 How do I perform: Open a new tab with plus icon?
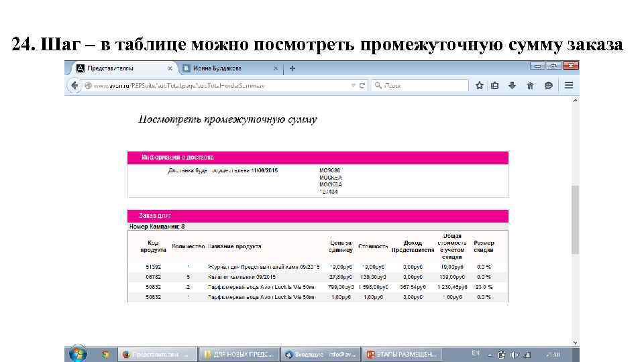pos(292,68)
